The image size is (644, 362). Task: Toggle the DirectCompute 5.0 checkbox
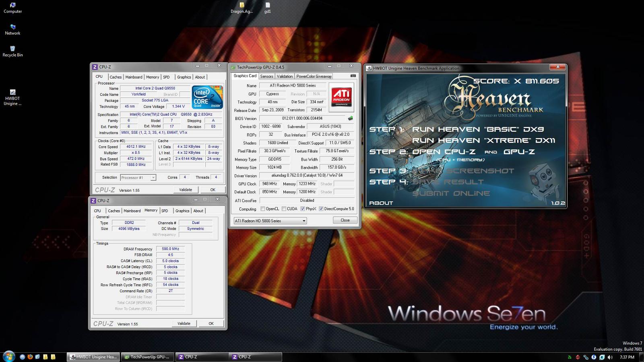321,209
